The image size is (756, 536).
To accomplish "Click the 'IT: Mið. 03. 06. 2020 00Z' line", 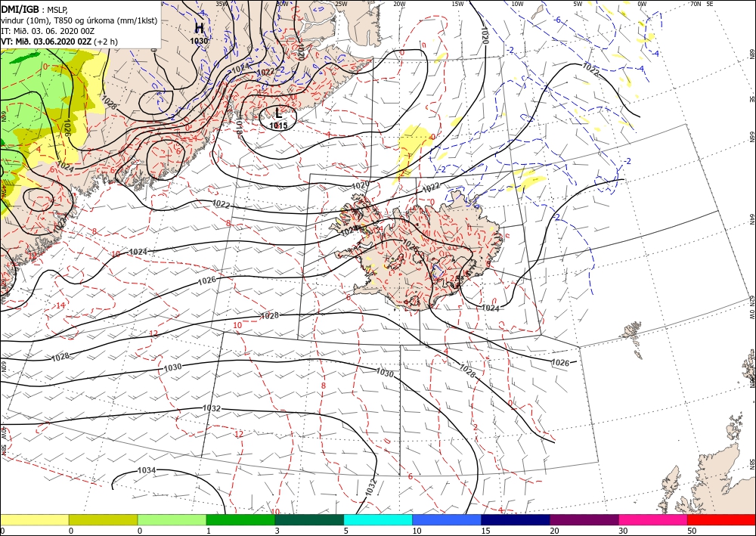I will (x=48, y=31).
